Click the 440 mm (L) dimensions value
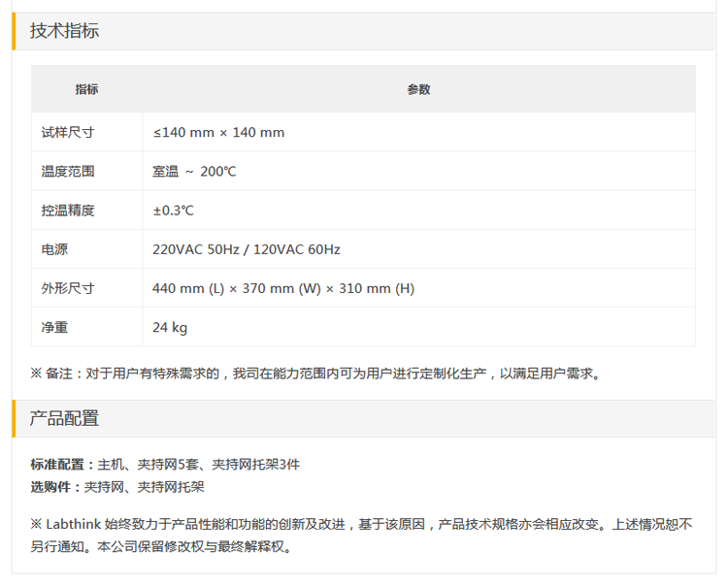The height and width of the screenshot is (586, 728). tap(283, 288)
